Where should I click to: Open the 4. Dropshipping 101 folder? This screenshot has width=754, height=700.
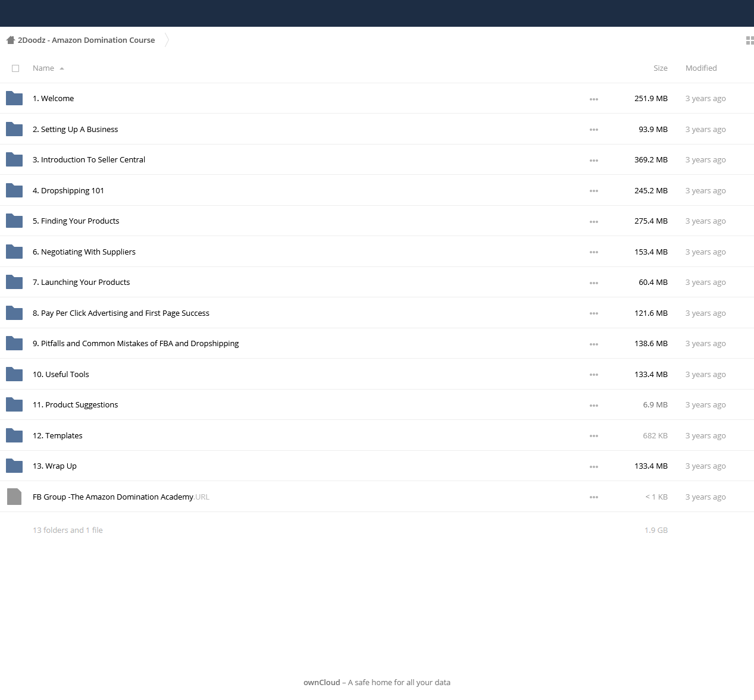tap(68, 191)
